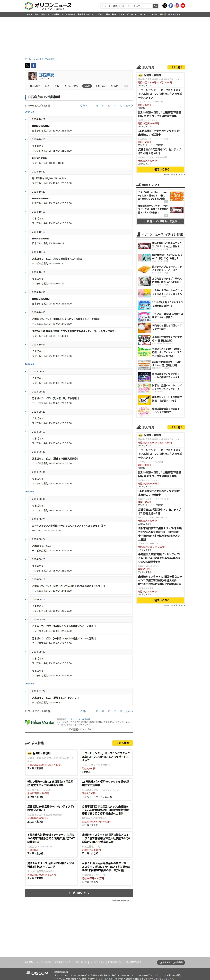Open the 濃厚チーズがとろ〜り feature thumbnail
210x980 pixels.
pos(144,270)
